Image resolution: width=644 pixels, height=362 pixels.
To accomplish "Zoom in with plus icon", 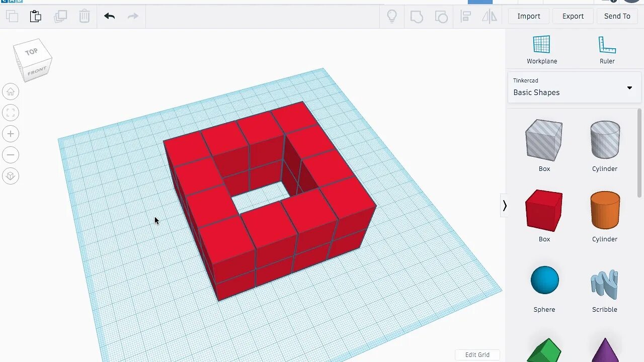I will click(x=11, y=134).
